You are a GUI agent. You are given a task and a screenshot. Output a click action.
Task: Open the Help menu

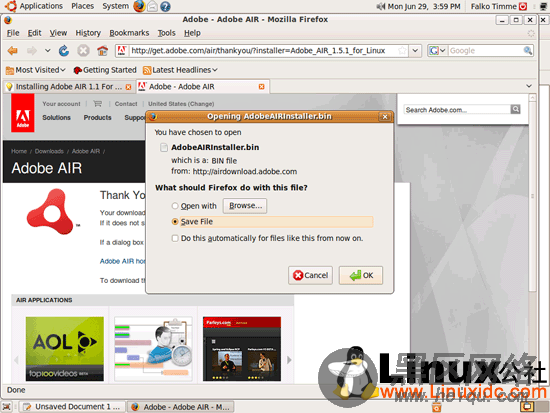click(x=192, y=33)
